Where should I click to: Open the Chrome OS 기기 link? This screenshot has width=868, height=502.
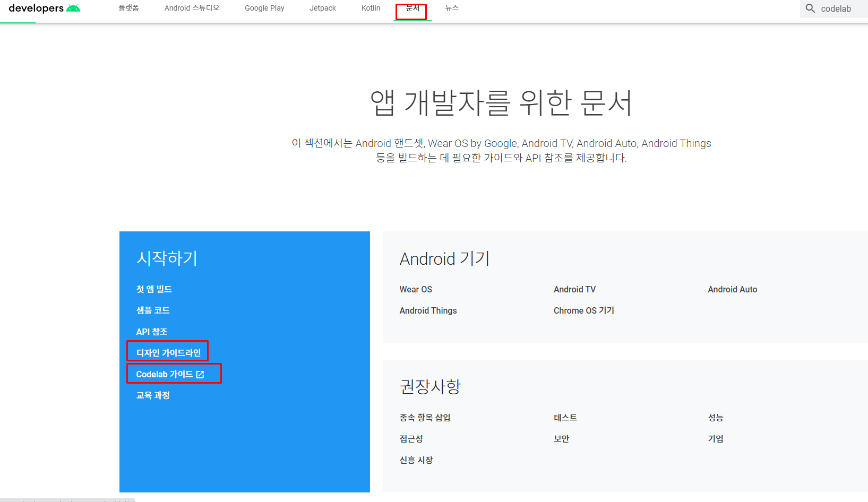(x=583, y=310)
